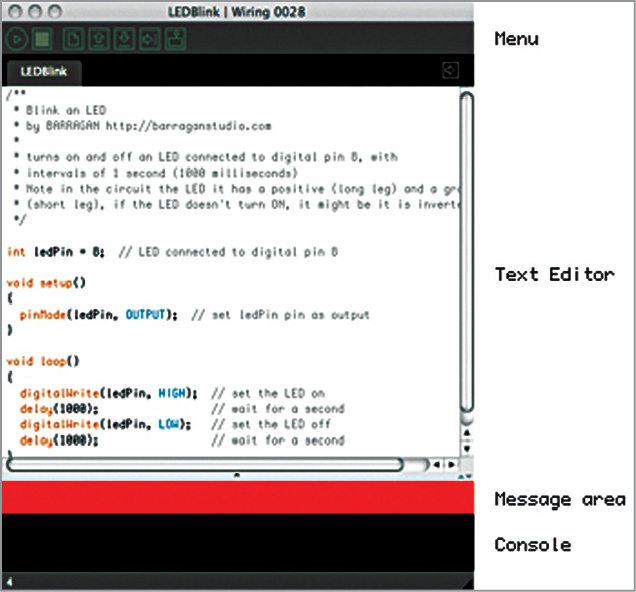This screenshot has height=592, width=636.
Task: Open the tab menu arrow icon
Action: tap(451, 71)
